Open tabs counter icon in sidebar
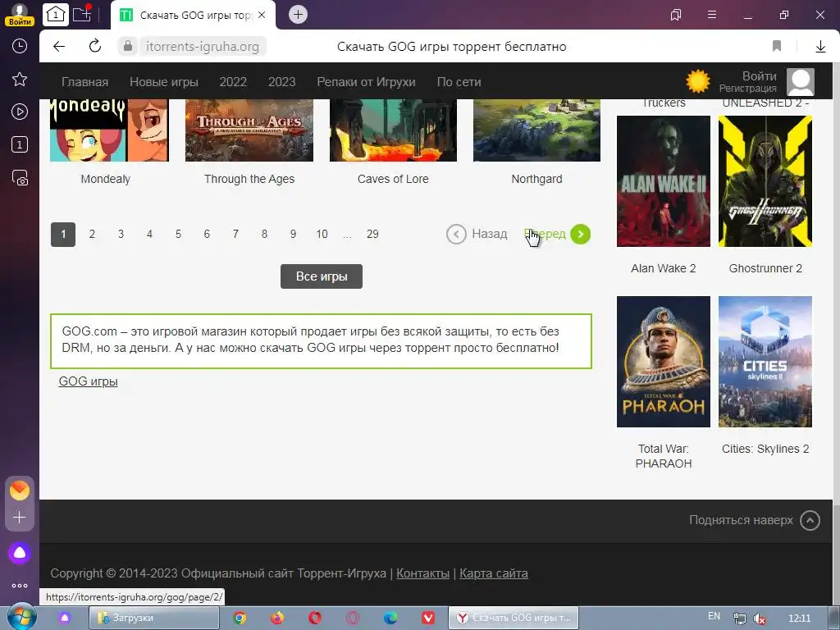This screenshot has width=840, height=630. [20, 144]
